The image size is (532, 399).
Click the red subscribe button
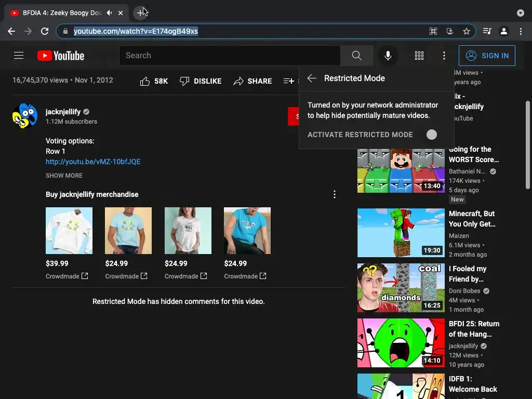coord(294,116)
